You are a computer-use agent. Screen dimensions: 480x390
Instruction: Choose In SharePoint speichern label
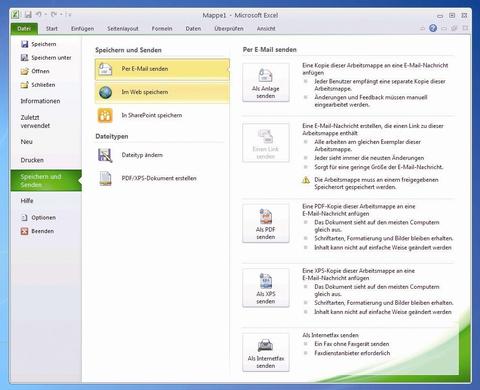coord(152,115)
